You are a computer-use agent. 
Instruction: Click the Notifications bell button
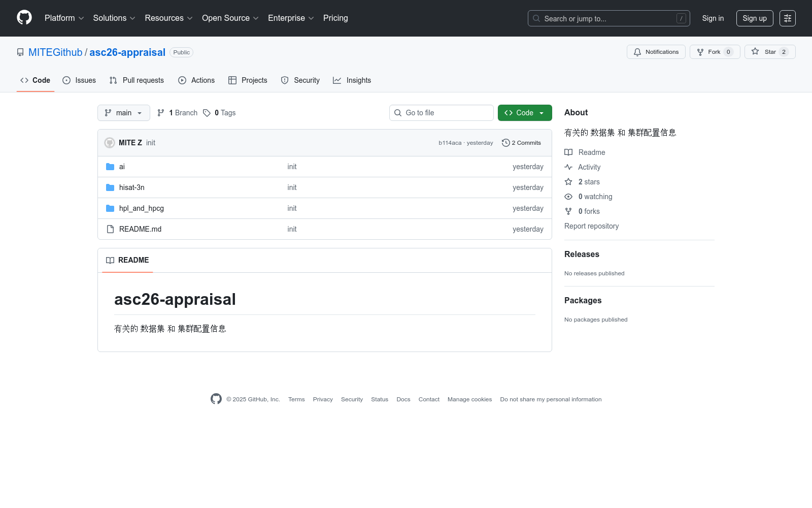tap(656, 52)
